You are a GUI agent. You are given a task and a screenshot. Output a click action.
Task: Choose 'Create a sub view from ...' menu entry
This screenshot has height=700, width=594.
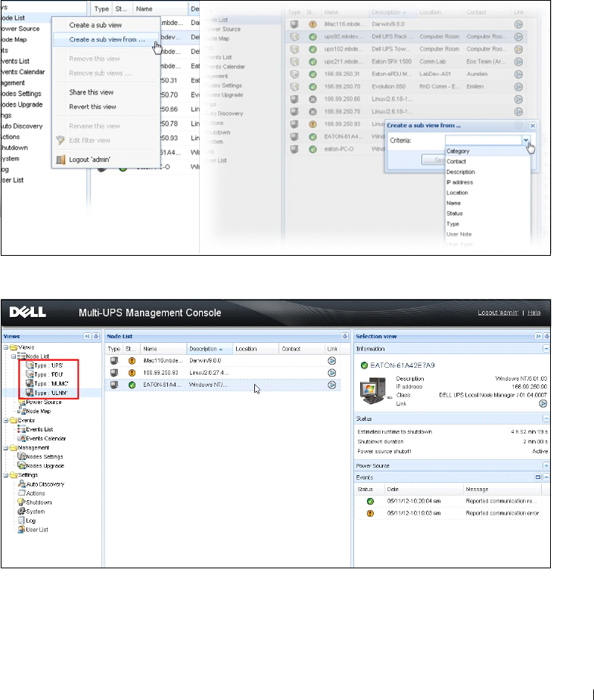point(106,39)
